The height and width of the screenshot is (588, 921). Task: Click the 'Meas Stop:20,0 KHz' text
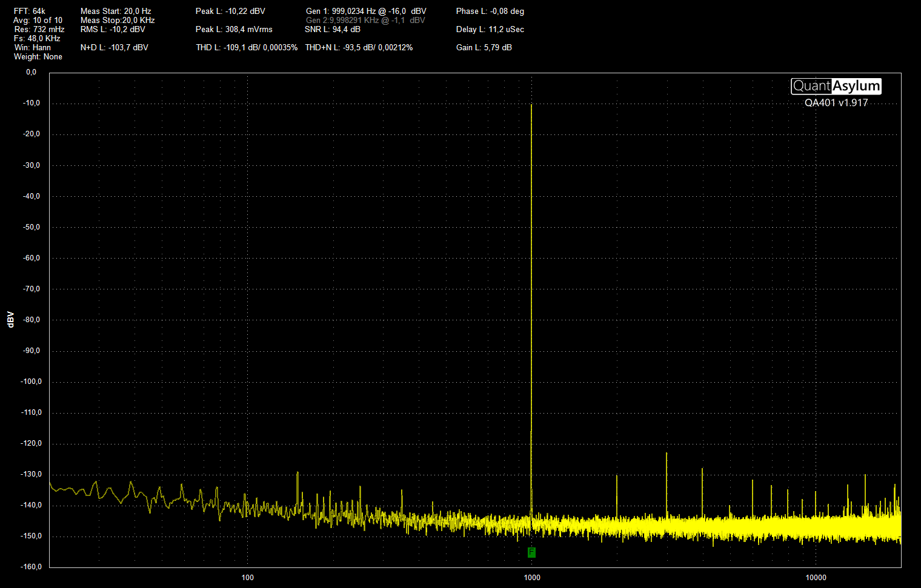(118, 20)
